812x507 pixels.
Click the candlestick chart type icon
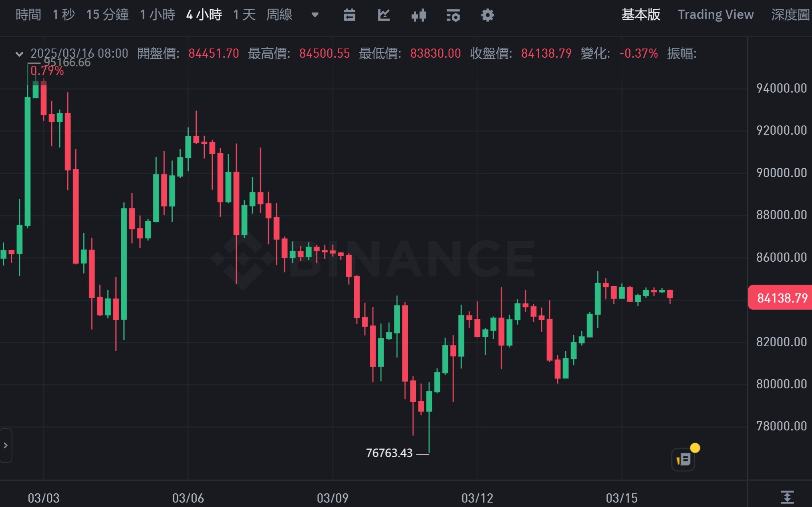tap(419, 15)
